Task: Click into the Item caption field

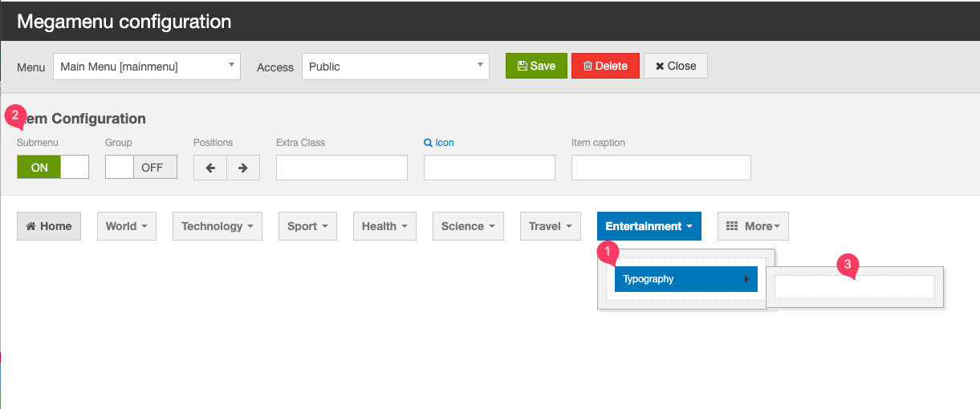Action: 661,168
